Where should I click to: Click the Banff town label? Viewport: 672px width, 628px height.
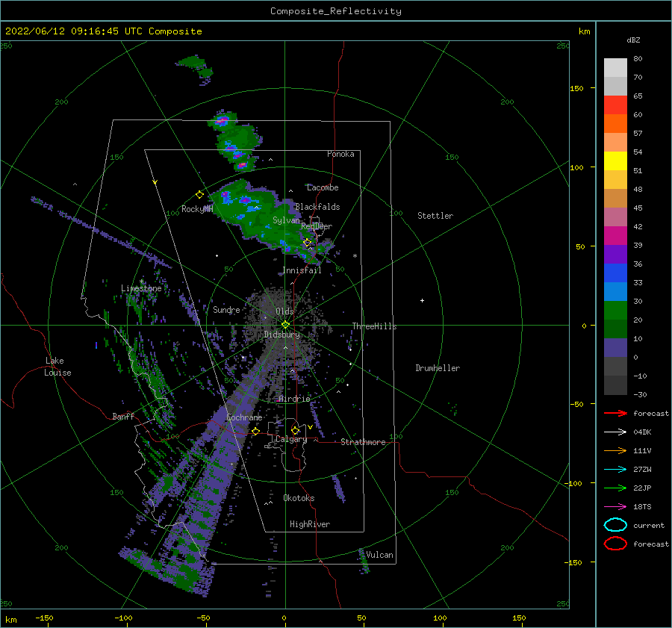pyautogui.click(x=123, y=416)
